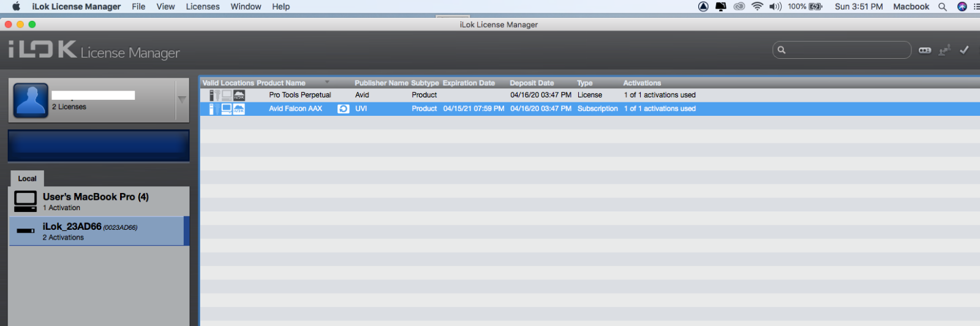This screenshot has width=980, height=326.
Task: Sort by Publisher Name column
Action: click(x=381, y=83)
